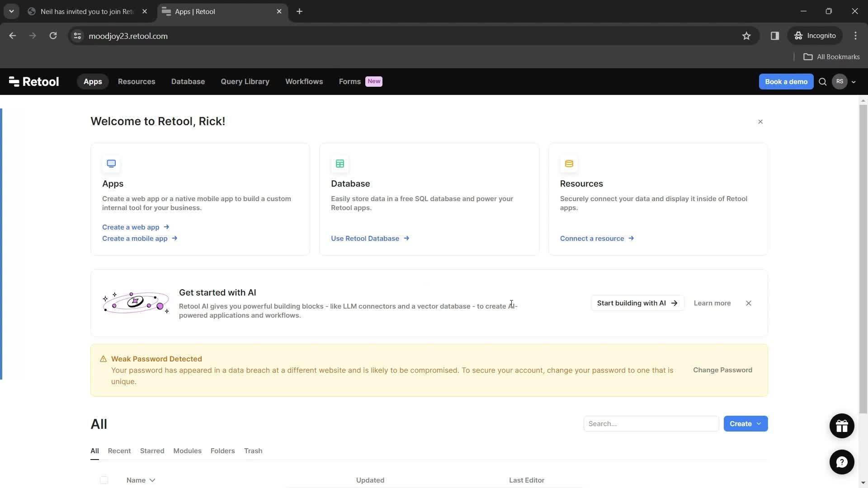This screenshot has height=488, width=868.
Task: Click the weak password warning triangle icon
Action: [103, 359]
